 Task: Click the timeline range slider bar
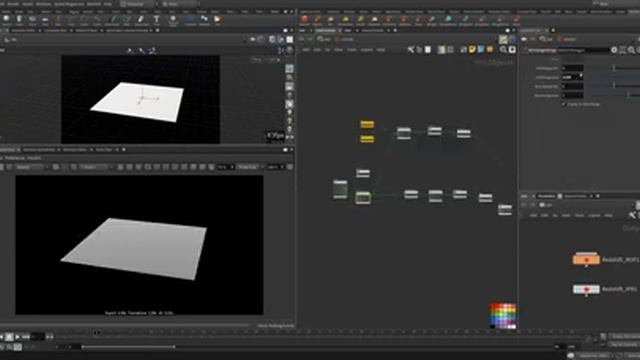128,347
